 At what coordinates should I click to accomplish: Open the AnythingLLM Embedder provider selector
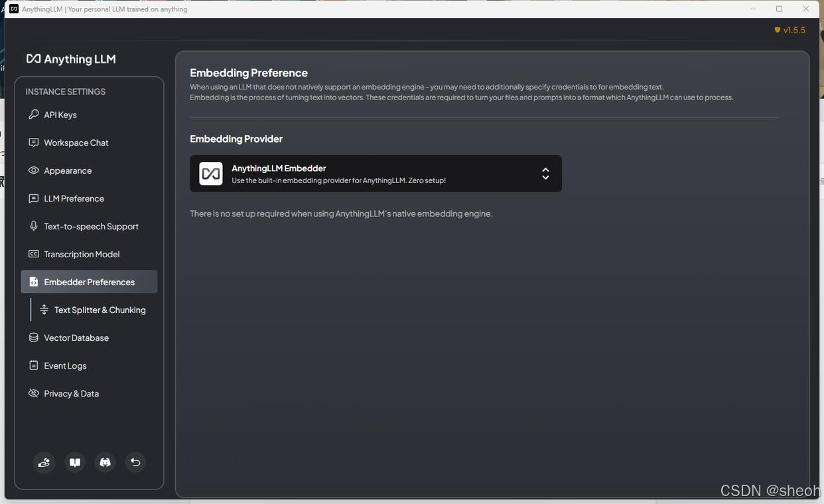[x=376, y=174]
